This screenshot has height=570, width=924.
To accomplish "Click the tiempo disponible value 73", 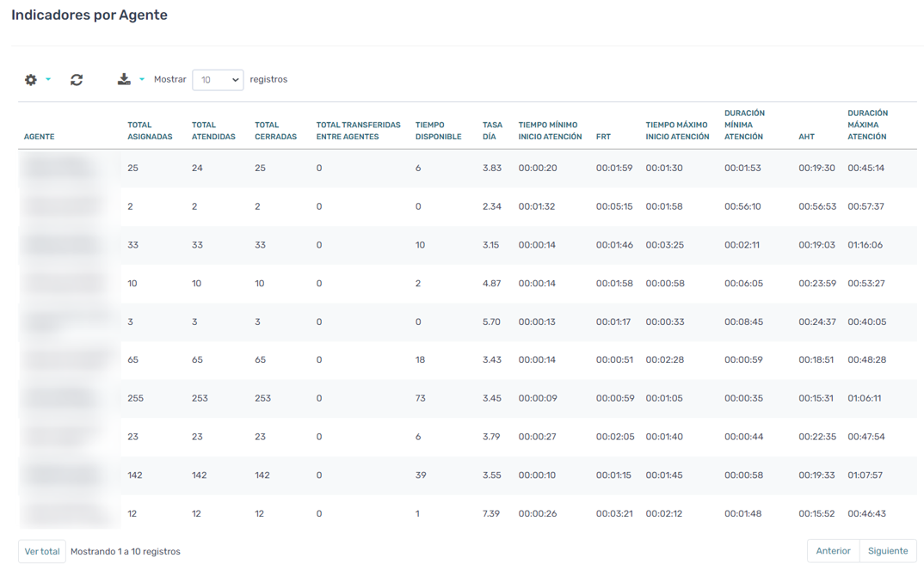I will [x=420, y=398].
